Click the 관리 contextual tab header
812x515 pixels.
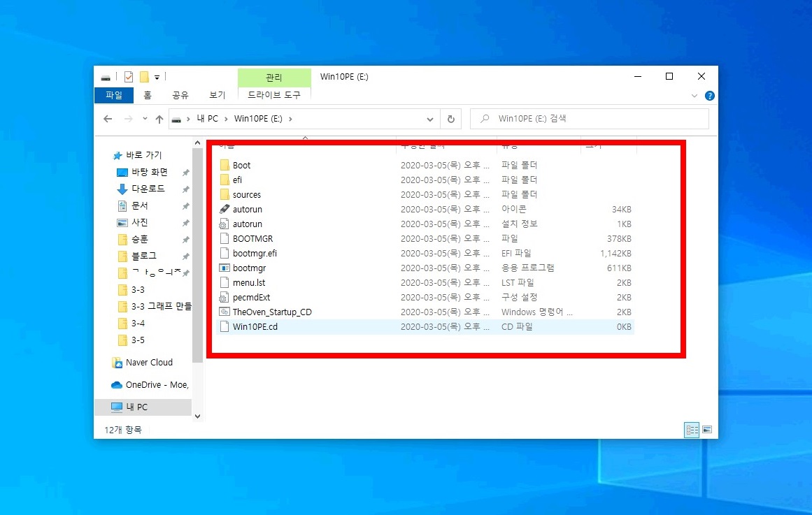[274, 78]
